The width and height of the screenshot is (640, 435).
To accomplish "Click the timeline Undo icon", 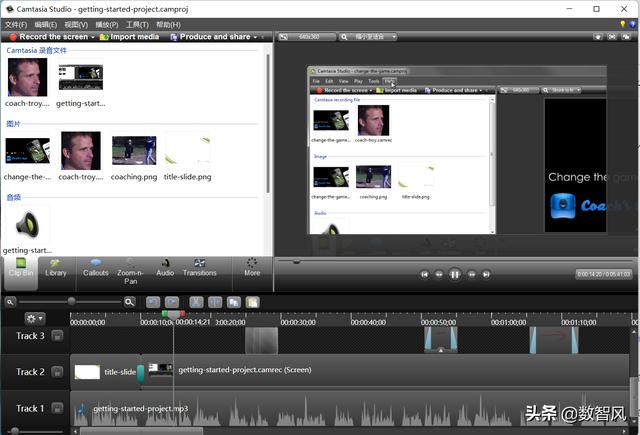I will click(x=153, y=301).
